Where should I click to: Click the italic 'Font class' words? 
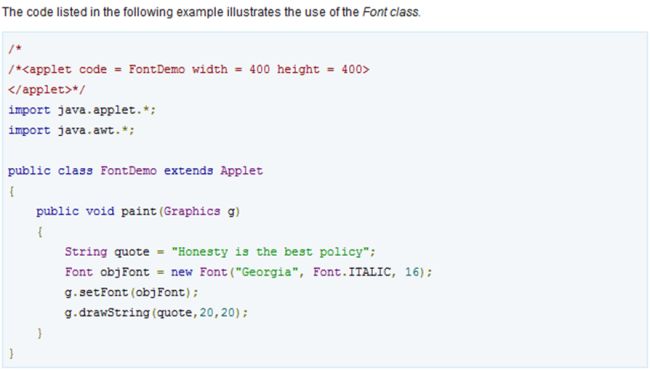coord(391,12)
